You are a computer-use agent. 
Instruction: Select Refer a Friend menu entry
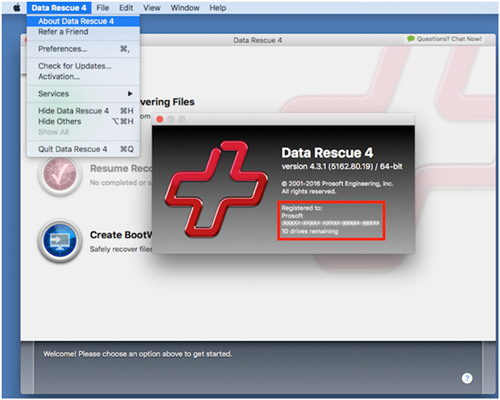[x=83, y=32]
